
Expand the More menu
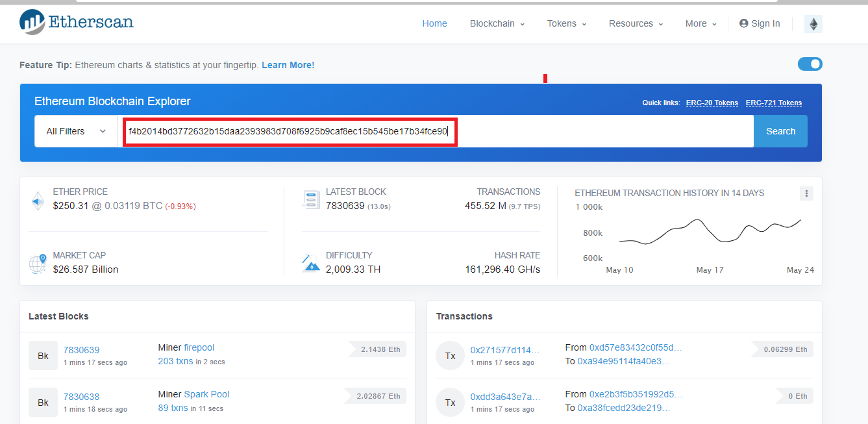(x=701, y=23)
